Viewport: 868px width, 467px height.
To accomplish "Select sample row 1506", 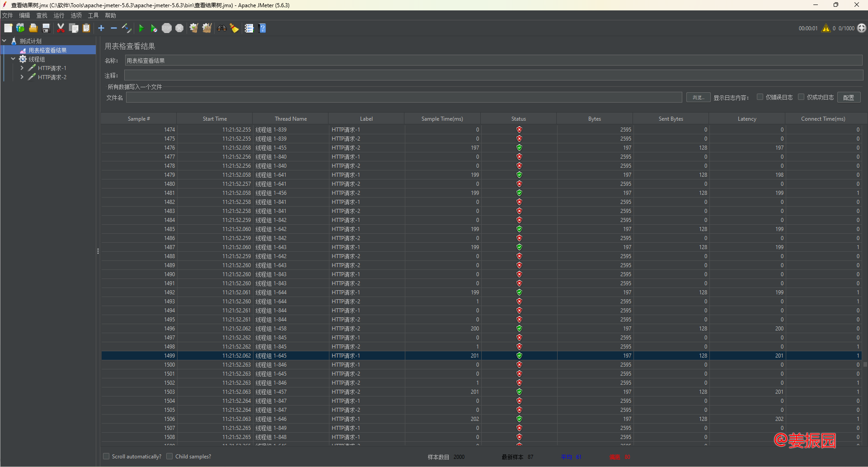I will (x=481, y=419).
